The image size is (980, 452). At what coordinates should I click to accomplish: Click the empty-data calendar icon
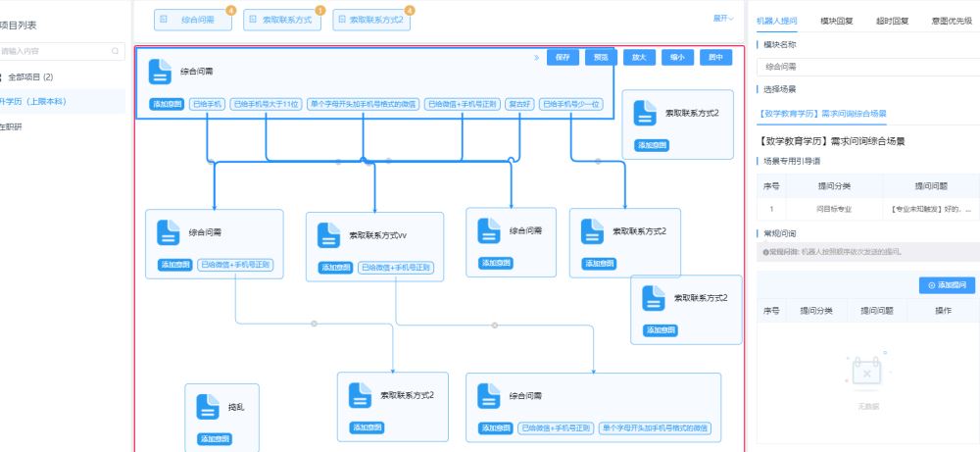tap(867, 373)
